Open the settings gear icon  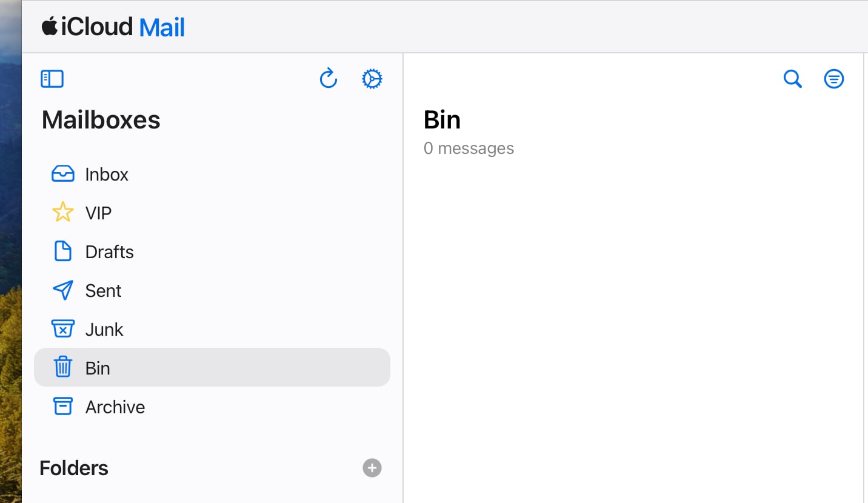click(372, 79)
